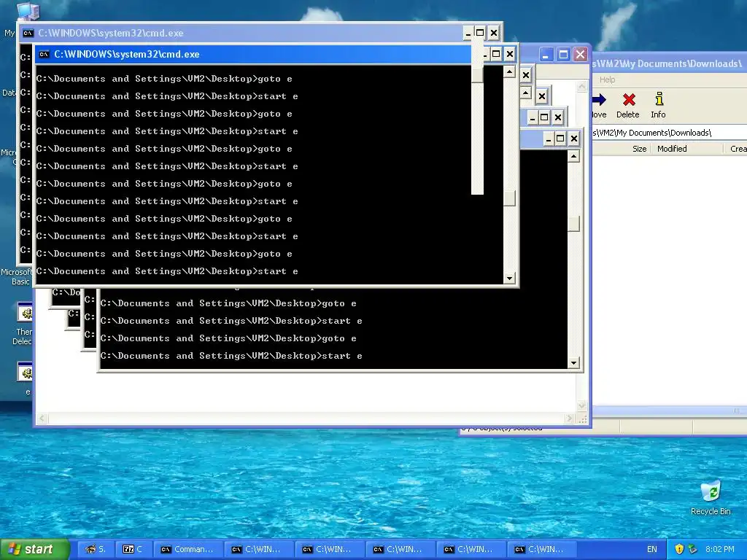The width and height of the screenshot is (747, 560).
Task: Open the Windows start menu
Action: coord(34,549)
